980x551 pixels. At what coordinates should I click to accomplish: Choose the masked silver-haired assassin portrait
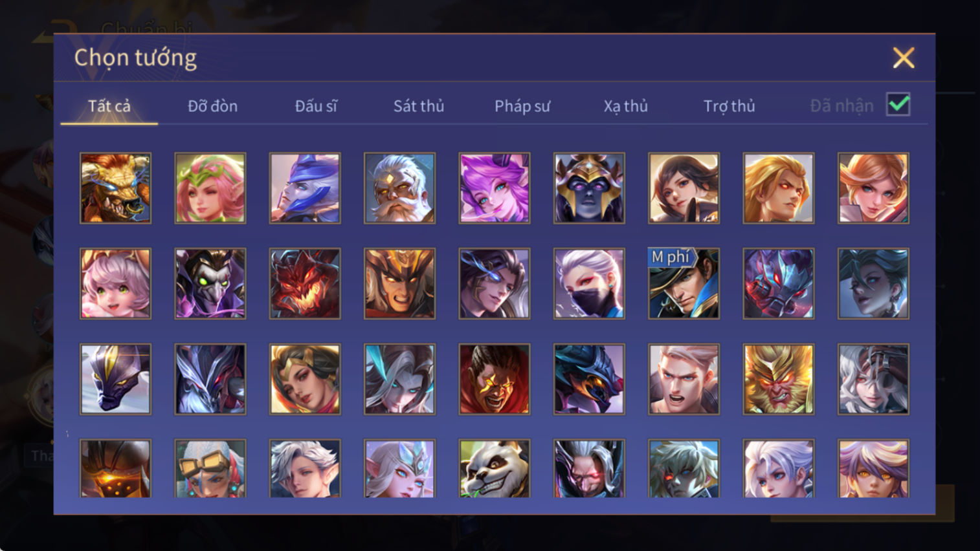click(x=589, y=283)
